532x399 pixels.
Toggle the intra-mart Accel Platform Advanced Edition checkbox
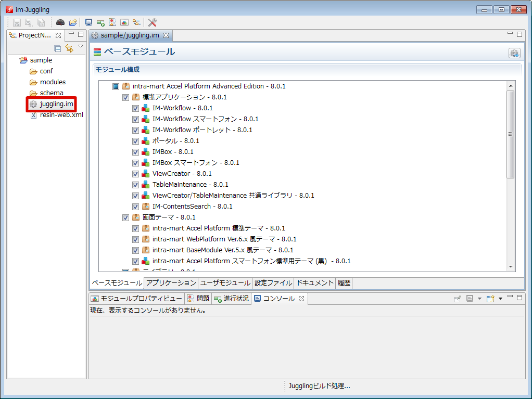[x=116, y=86]
